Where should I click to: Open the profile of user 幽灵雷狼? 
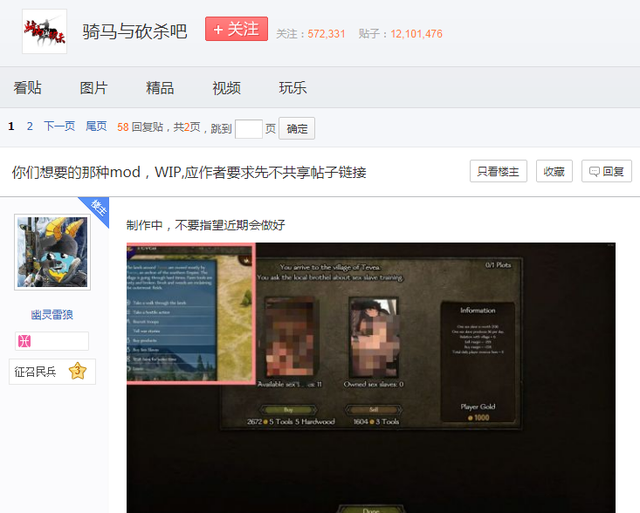point(52,315)
